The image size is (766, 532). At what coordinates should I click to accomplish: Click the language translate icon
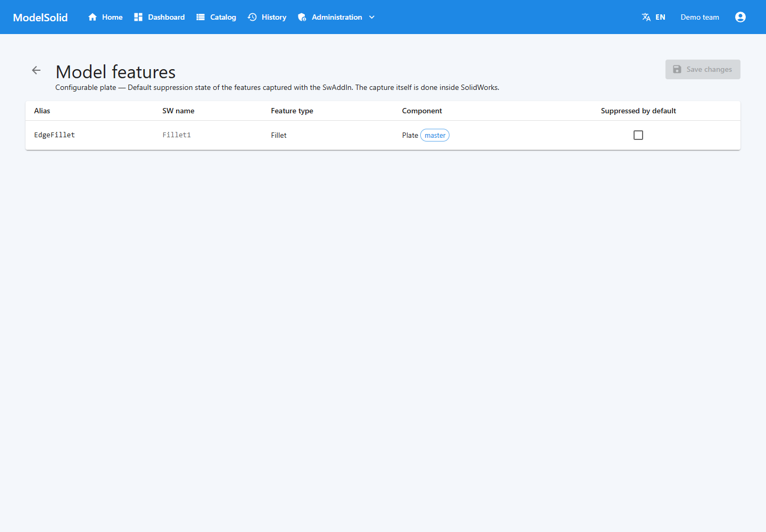point(646,17)
